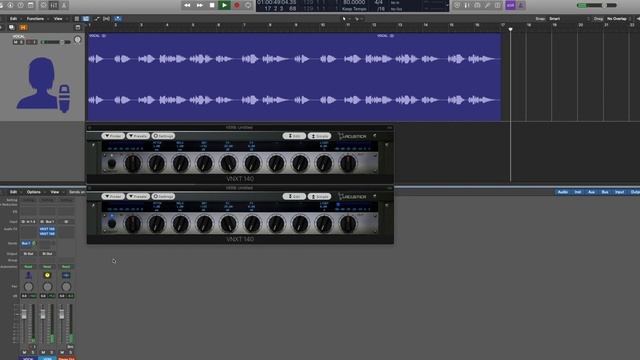This screenshot has width=640, height=360.
Task: Toggle cycle mode button
Action: [248, 5]
